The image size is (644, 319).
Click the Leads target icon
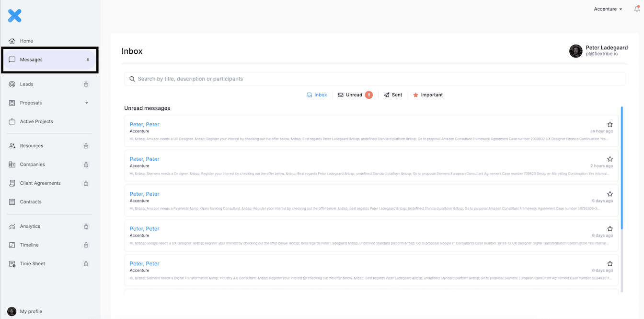(x=12, y=84)
